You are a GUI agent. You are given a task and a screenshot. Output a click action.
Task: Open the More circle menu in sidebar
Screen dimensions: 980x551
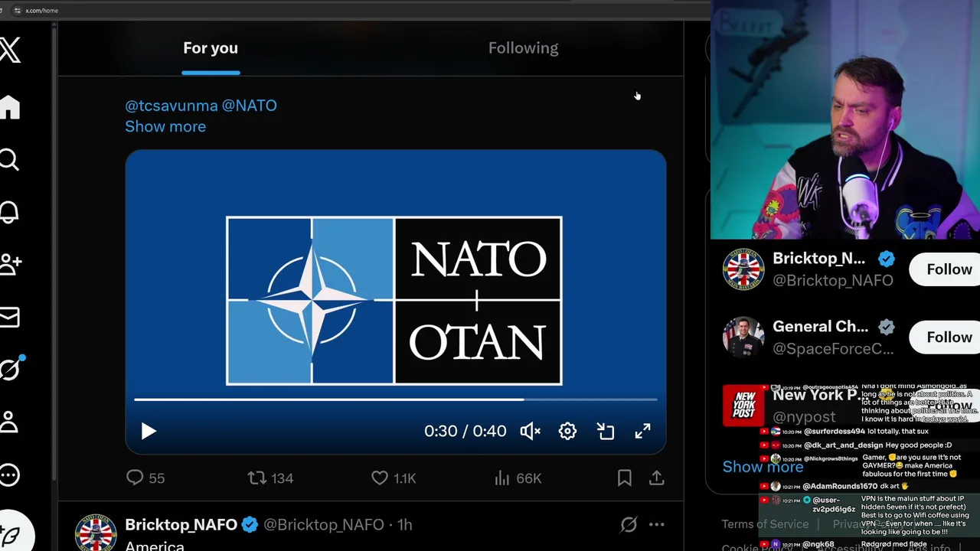click(9, 475)
